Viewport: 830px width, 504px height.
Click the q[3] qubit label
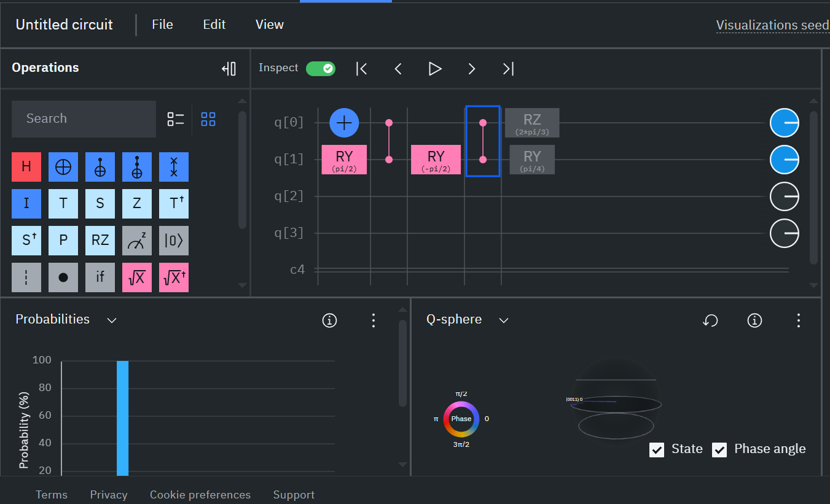289,233
